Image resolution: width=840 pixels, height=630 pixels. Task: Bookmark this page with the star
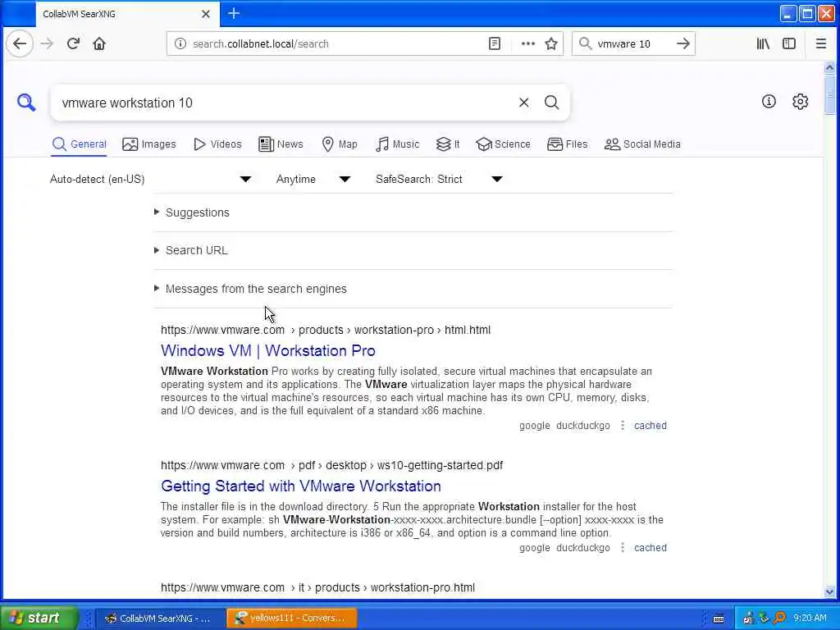(551, 44)
